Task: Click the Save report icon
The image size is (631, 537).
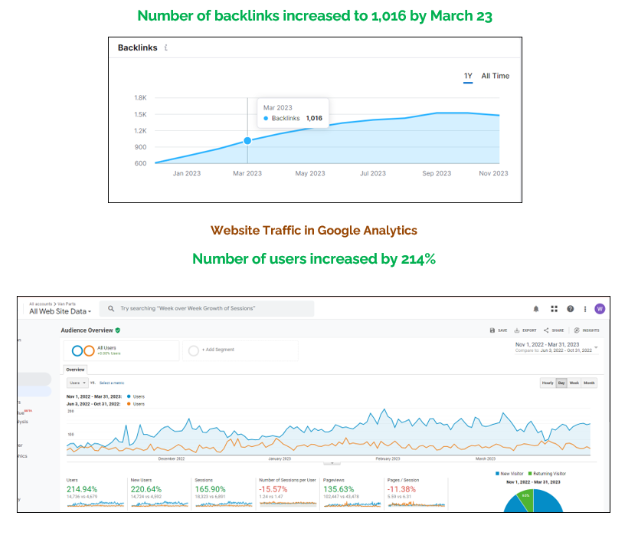Action: pos(495,330)
